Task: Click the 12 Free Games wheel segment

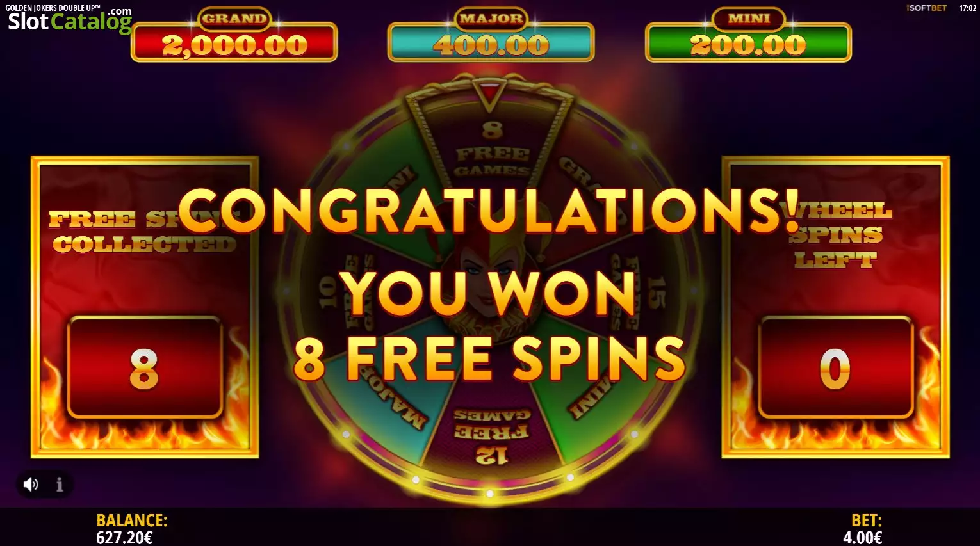Action: 491,435
